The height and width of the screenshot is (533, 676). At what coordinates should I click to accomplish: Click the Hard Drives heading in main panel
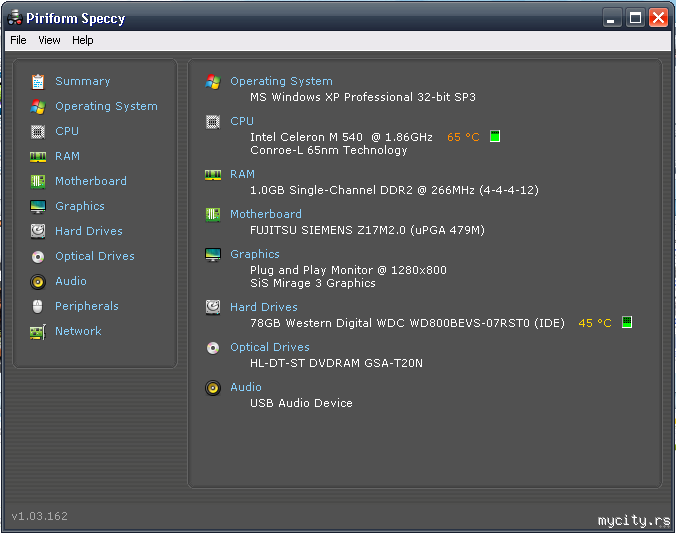pyautogui.click(x=263, y=307)
